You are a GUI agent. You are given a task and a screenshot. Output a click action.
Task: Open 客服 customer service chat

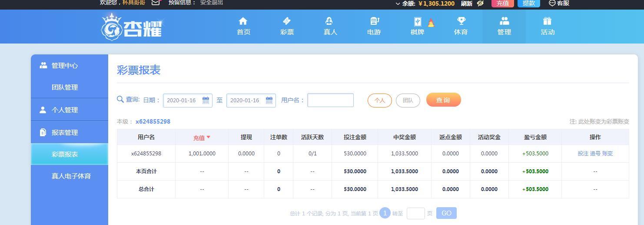(559, 3)
